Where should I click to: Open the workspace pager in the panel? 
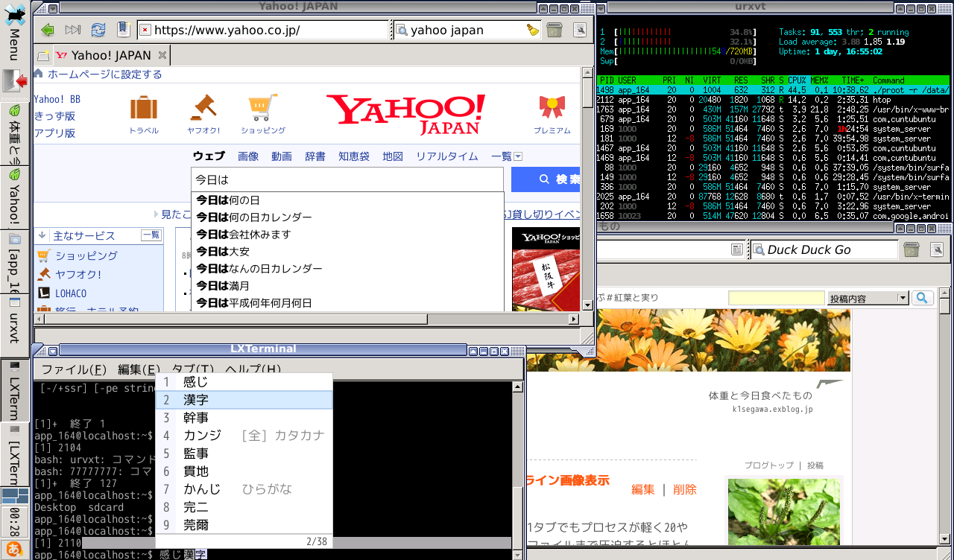pyautogui.click(x=15, y=496)
